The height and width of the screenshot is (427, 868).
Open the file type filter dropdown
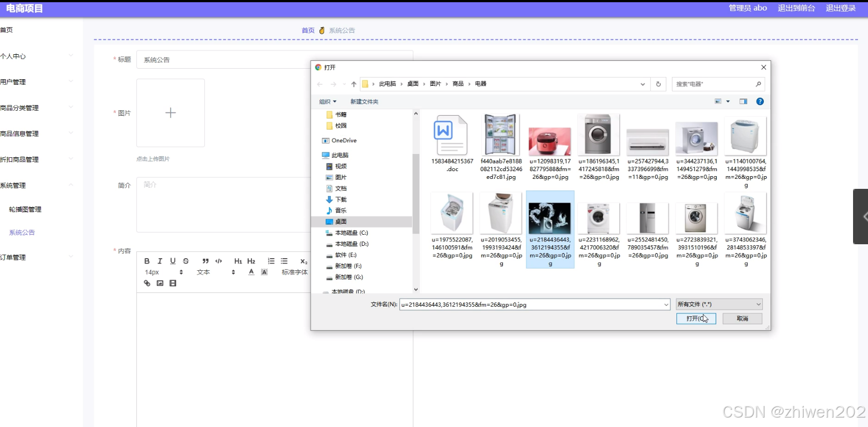tap(720, 304)
